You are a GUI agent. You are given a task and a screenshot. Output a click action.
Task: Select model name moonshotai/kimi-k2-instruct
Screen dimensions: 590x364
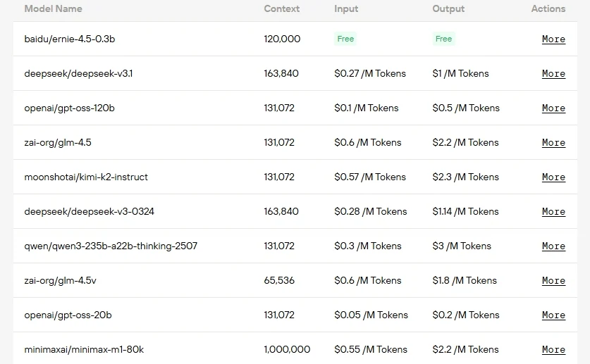pos(86,177)
